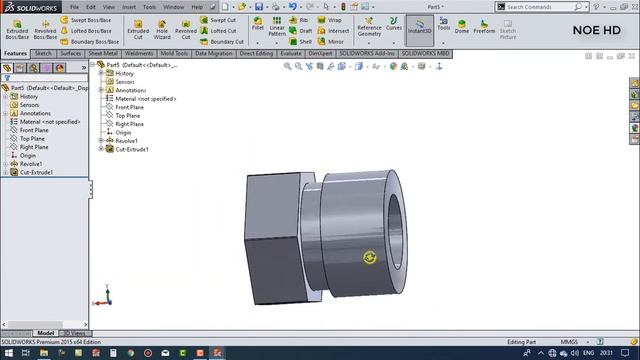Open Reference Geometry dropdown arrow

(369, 43)
